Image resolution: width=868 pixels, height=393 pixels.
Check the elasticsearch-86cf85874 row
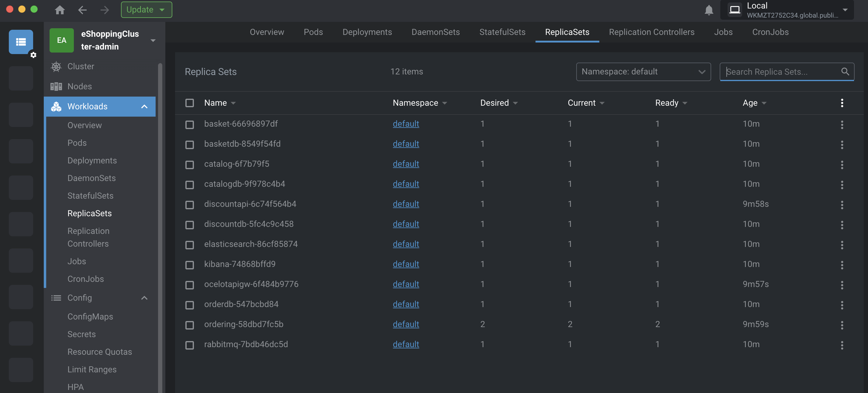(x=189, y=245)
